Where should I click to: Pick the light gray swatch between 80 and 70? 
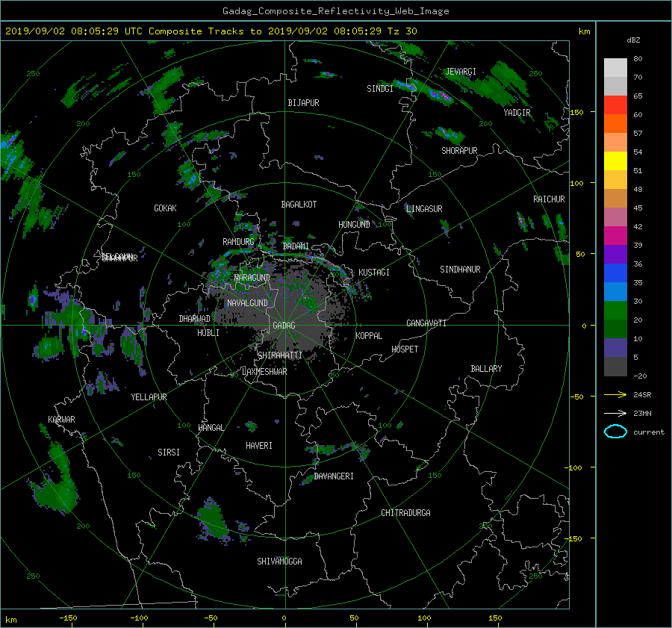point(615,68)
